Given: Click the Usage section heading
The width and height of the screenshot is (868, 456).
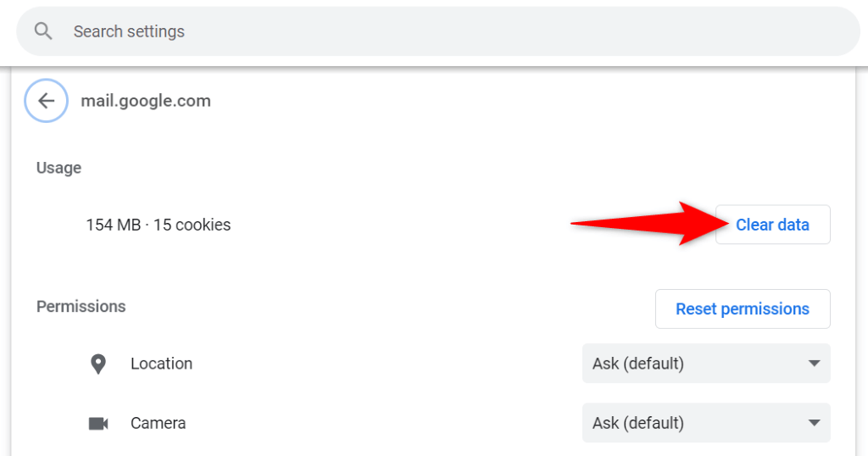Looking at the screenshot, I should 58,168.
